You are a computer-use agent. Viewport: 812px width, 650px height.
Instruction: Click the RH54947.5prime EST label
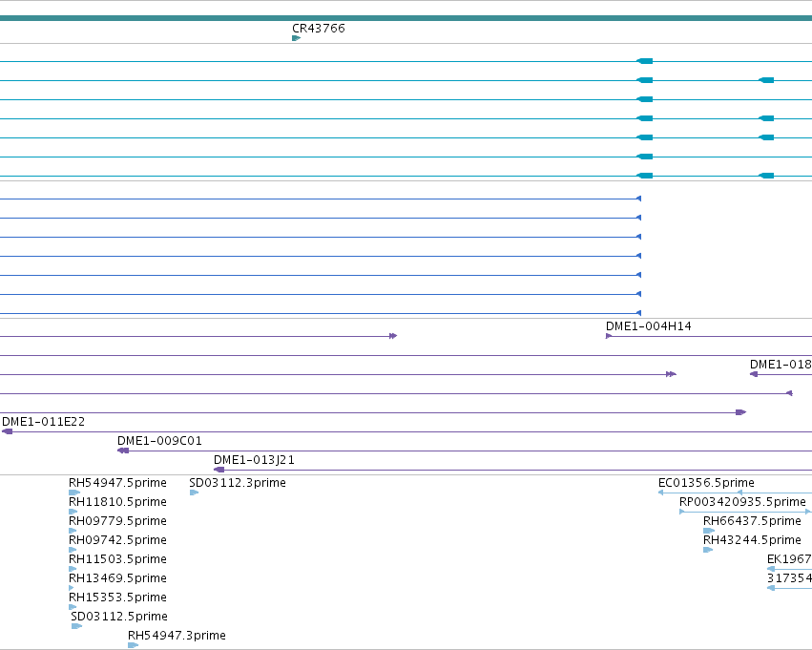point(117,483)
